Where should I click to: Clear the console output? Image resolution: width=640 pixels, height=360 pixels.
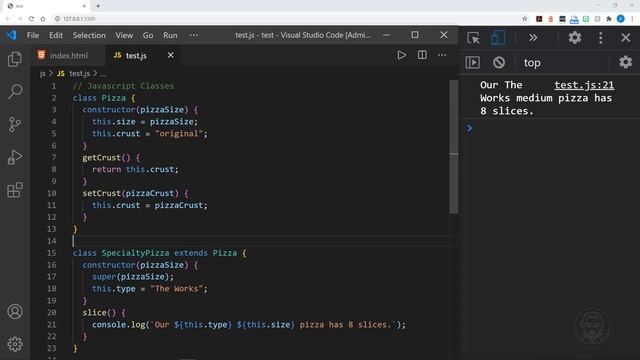(x=499, y=62)
